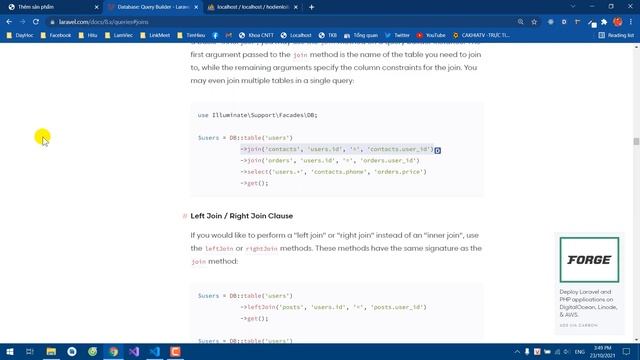The width and height of the screenshot is (640, 360).
Task: Open Task View on the taskbar
Action: coord(30,352)
